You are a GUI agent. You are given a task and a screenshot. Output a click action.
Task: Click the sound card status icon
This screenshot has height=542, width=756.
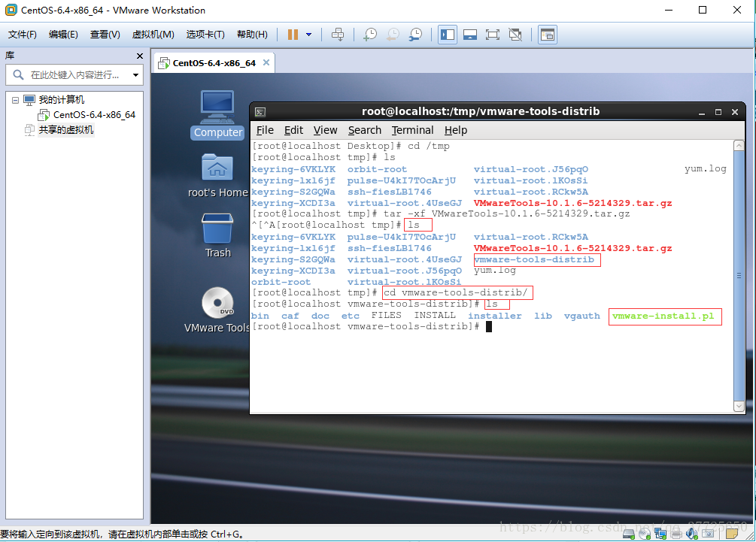click(x=692, y=534)
